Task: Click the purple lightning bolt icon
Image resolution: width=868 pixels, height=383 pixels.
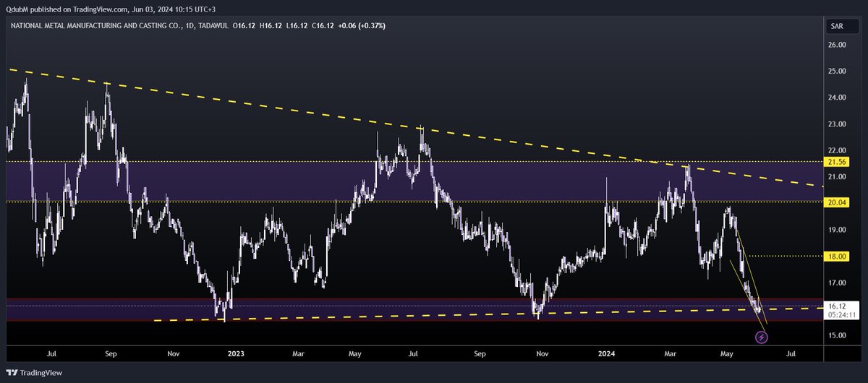Action: [761, 337]
